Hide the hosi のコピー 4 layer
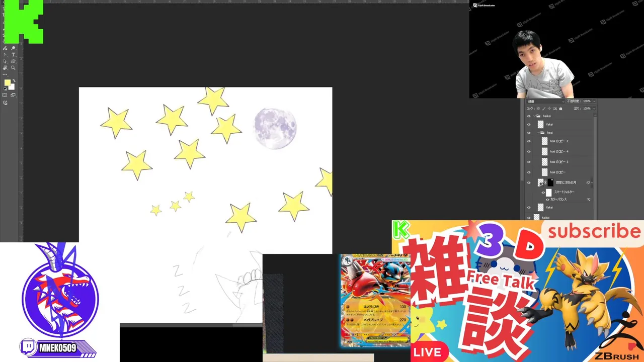The width and height of the screenshot is (644, 362). pos(529,151)
